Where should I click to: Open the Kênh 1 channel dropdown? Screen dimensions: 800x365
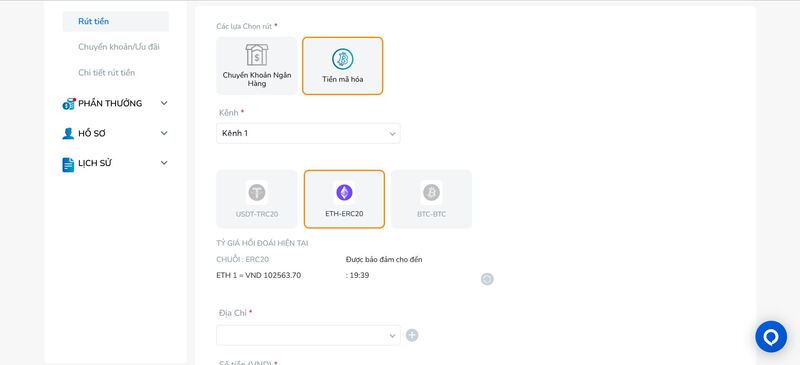coord(308,133)
